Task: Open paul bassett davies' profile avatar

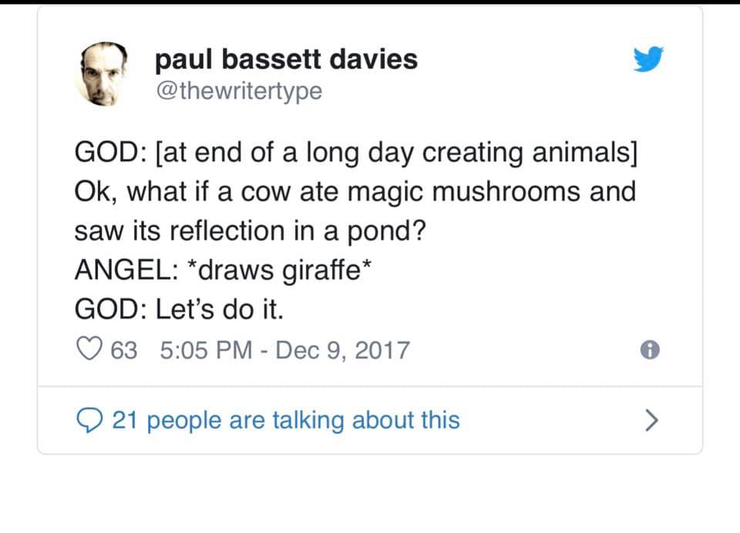Action: point(105,73)
